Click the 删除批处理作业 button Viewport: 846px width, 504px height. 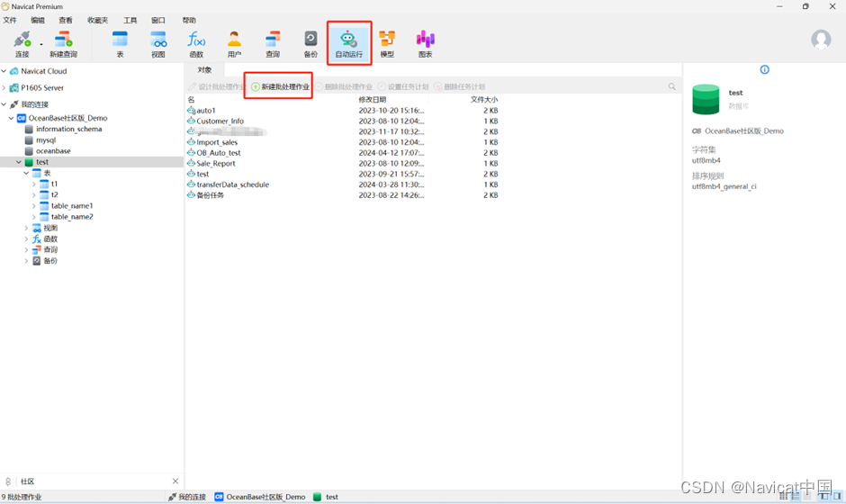pyautogui.click(x=344, y=86)
